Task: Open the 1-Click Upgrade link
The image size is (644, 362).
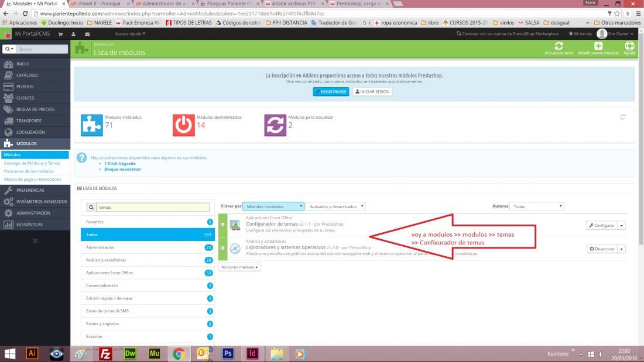Action: [x=120, y=163]
